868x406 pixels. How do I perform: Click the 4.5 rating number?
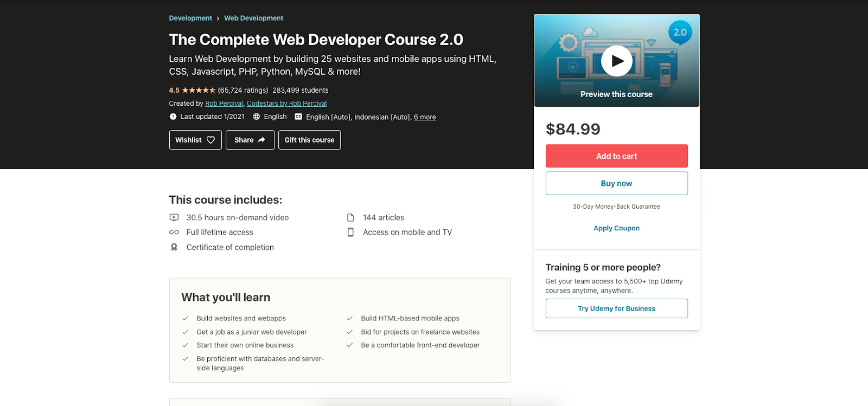[174, 91]
